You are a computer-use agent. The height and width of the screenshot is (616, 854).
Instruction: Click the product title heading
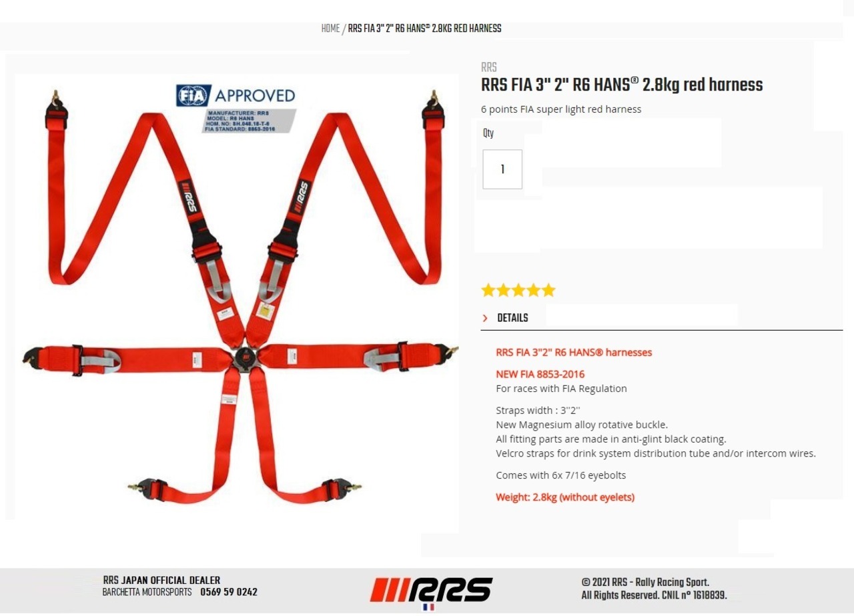[622, 85]
